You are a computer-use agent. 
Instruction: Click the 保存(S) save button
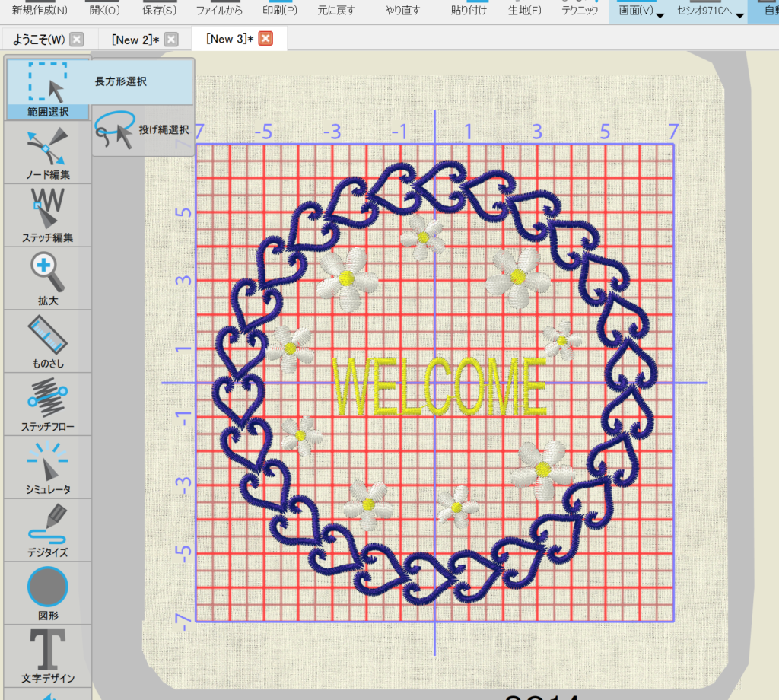coord(160,11)
